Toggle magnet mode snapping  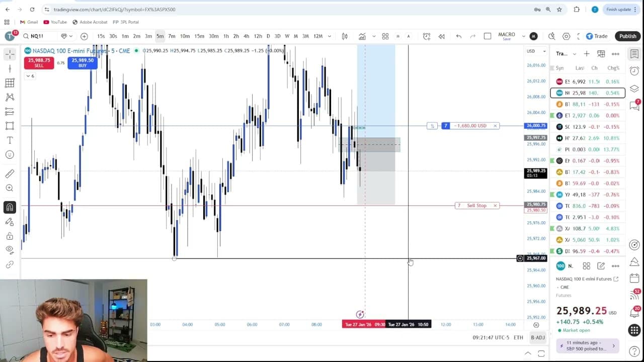[10, 207]
